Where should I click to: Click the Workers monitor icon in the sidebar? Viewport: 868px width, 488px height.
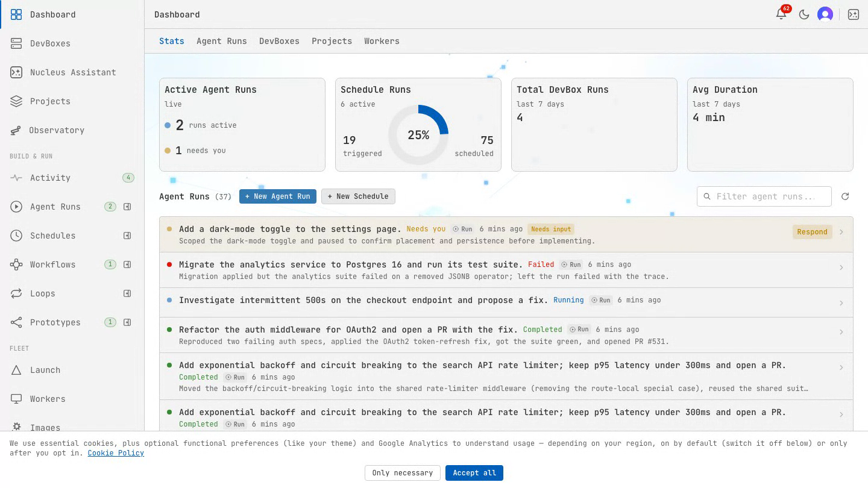(x=16, y=399)
